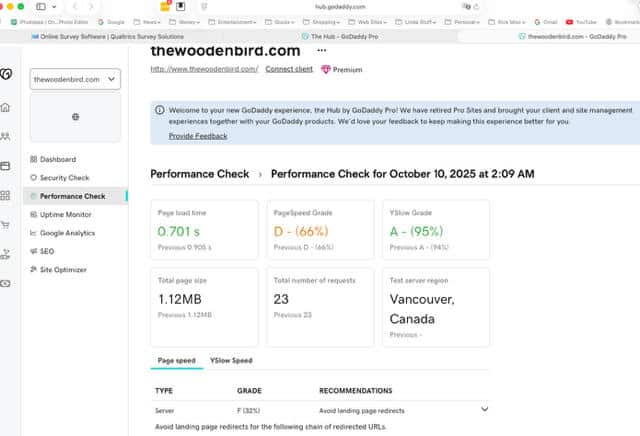The image size is (640, 436).
Task: Open the YouTube bookmark
Action: point(581,22)
